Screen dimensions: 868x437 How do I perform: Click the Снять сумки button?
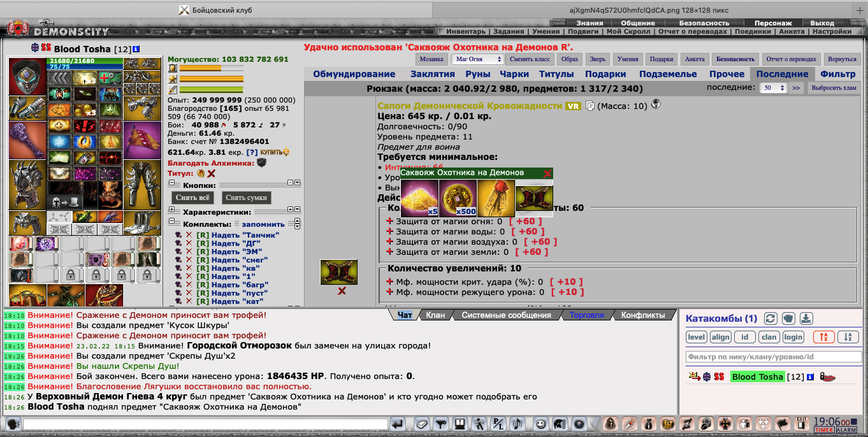247,197
